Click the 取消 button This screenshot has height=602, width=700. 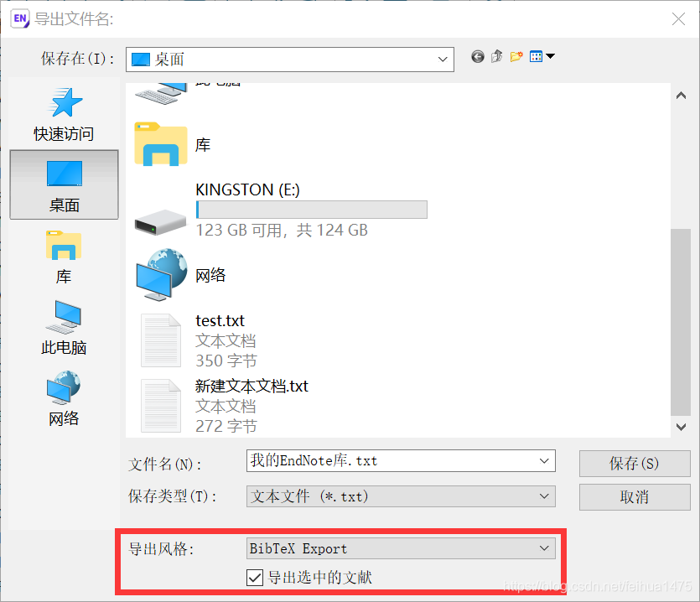635,497
